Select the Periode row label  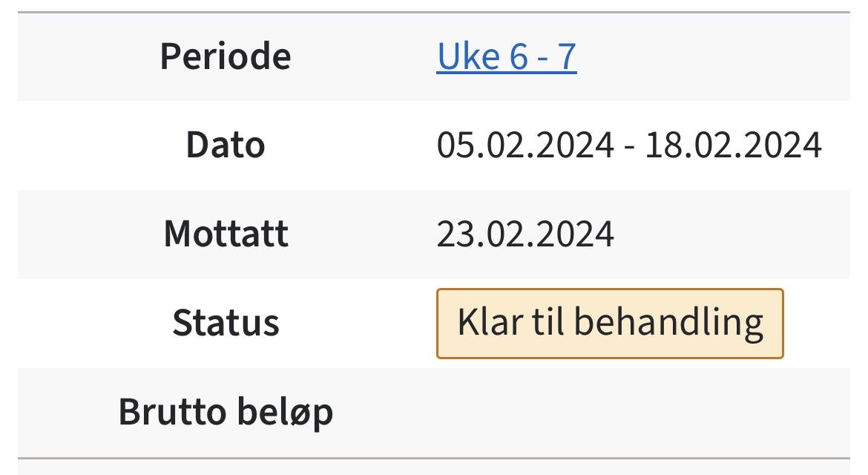(226, 56)
